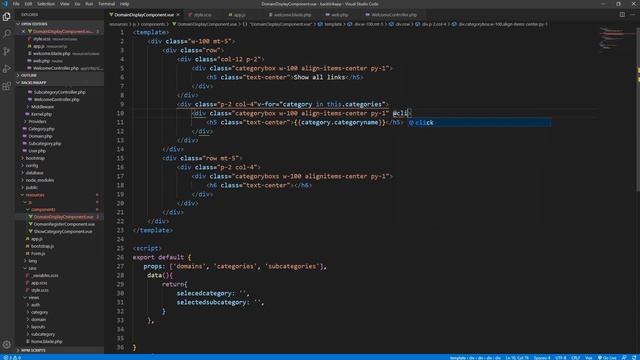640x360 pixels.
Task: Open the Terminal menu
Action: (x=107, y=4)
